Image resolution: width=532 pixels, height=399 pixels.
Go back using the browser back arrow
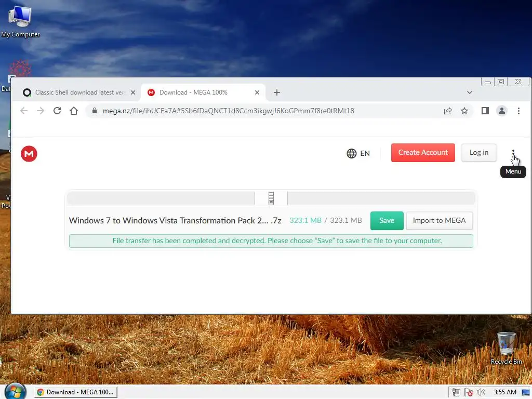click(x=24, y=111)
